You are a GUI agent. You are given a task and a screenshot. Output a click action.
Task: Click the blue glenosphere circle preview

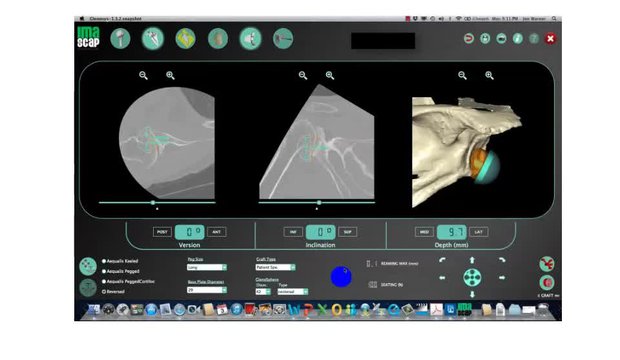(x=341, y=277)
